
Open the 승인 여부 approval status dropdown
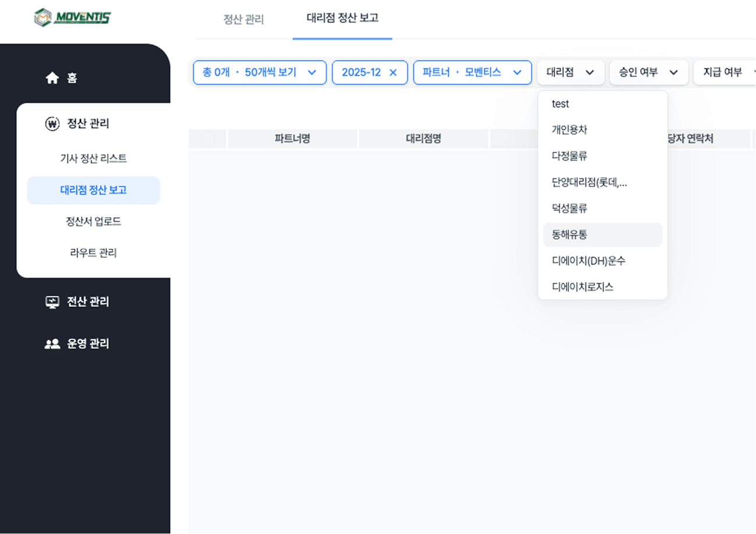[x=648, y=72]
